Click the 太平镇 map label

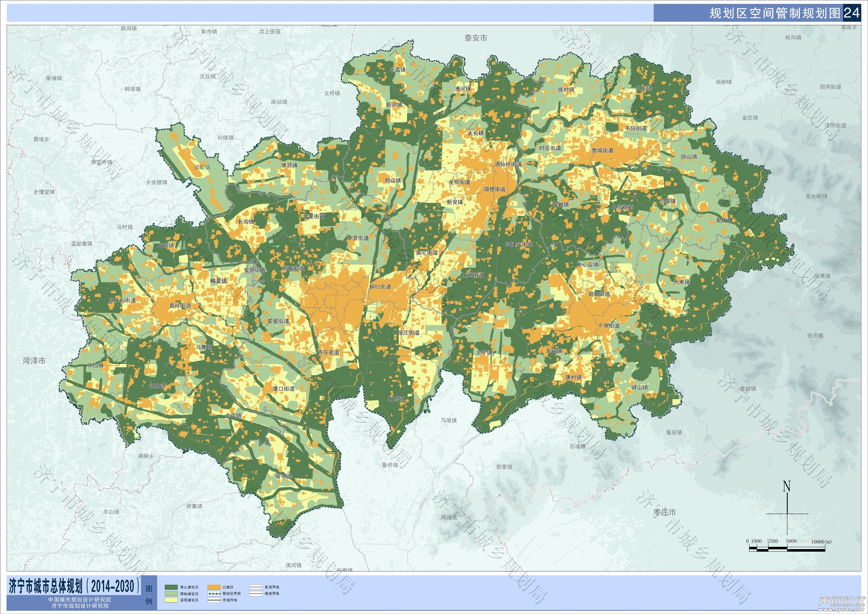click(484, 353)
